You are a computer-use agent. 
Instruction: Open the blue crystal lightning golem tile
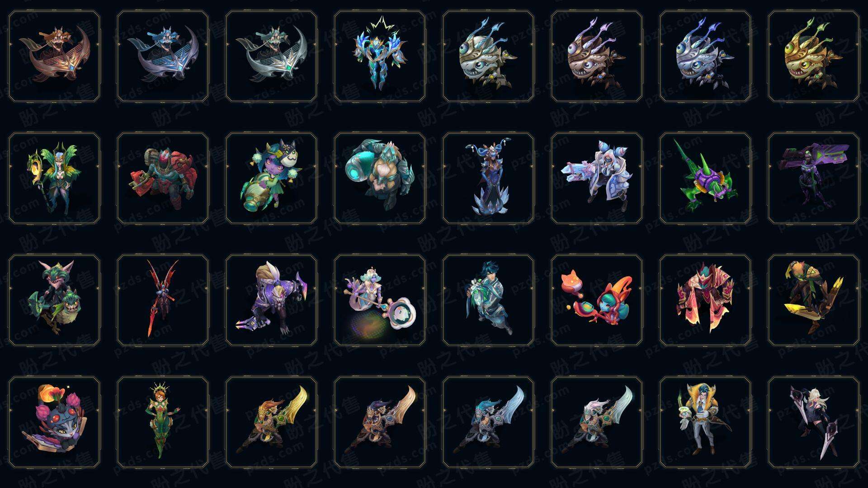pyautogui.click(x=380, y=56)
